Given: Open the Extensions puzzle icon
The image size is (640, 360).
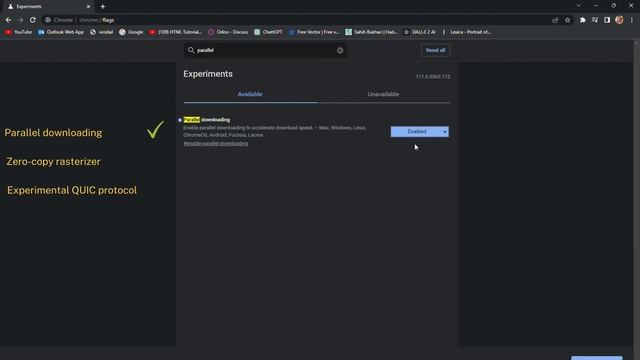Looking at the screenshot, I should [582, 20].
